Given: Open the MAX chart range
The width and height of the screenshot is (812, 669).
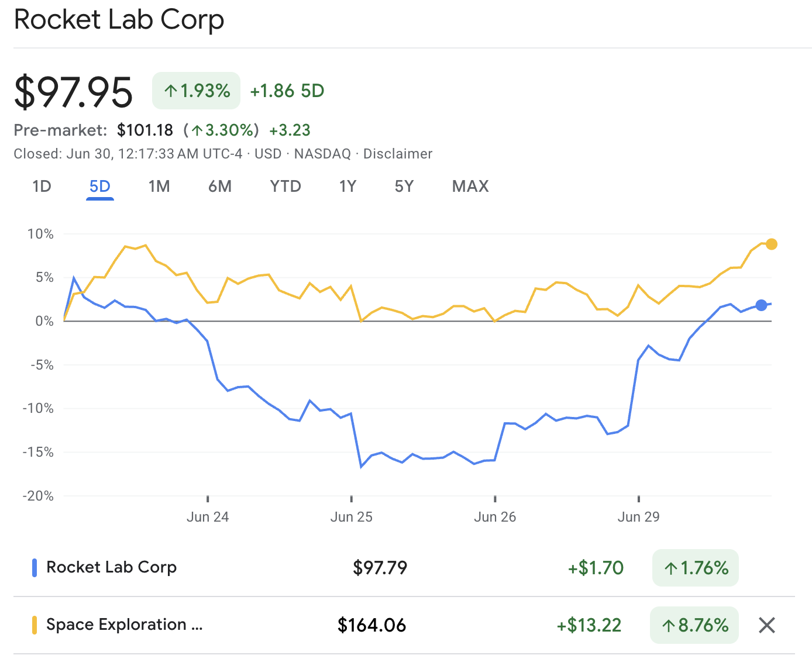Looking at the screenshot, I should click(470, 187).
